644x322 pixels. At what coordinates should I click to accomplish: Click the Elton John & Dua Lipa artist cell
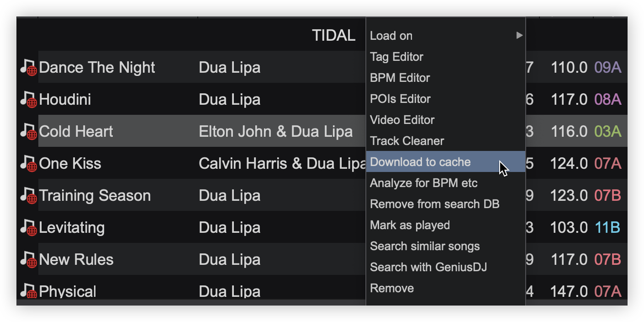[x=275, y=132]
